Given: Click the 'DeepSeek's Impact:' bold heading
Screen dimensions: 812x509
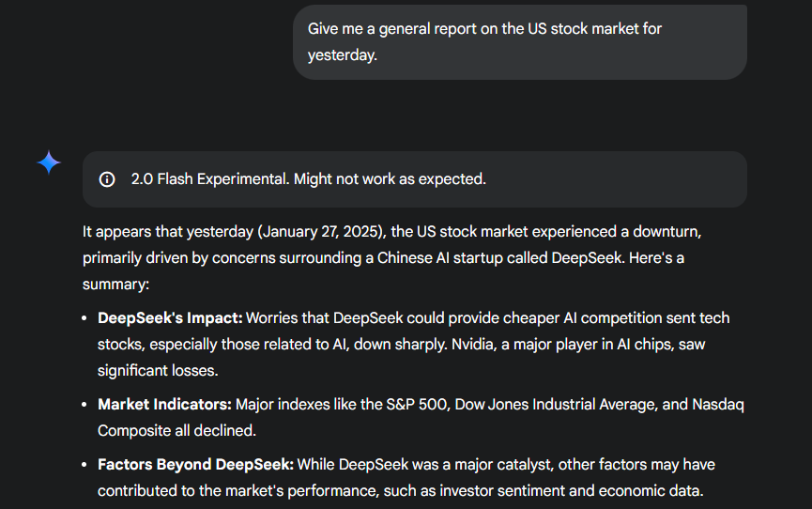Looking at the screenshot, I should [170, 318].
